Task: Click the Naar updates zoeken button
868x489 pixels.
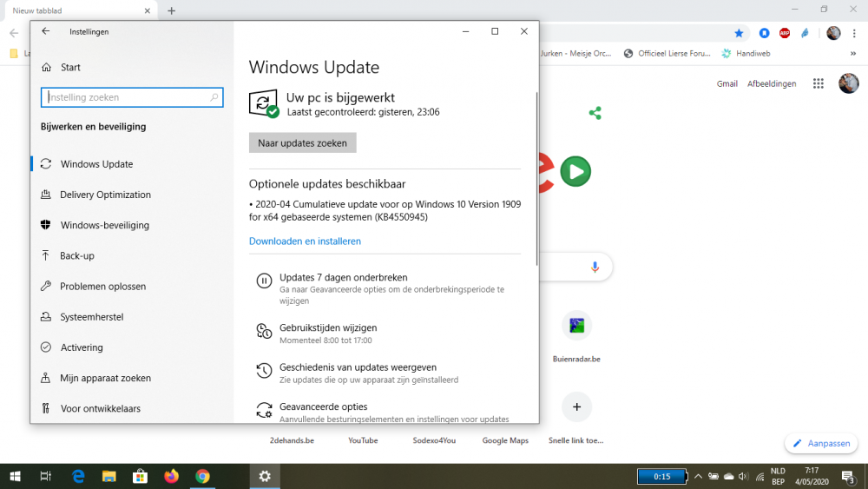Action: pyautogui.click(x=302, y=143)
